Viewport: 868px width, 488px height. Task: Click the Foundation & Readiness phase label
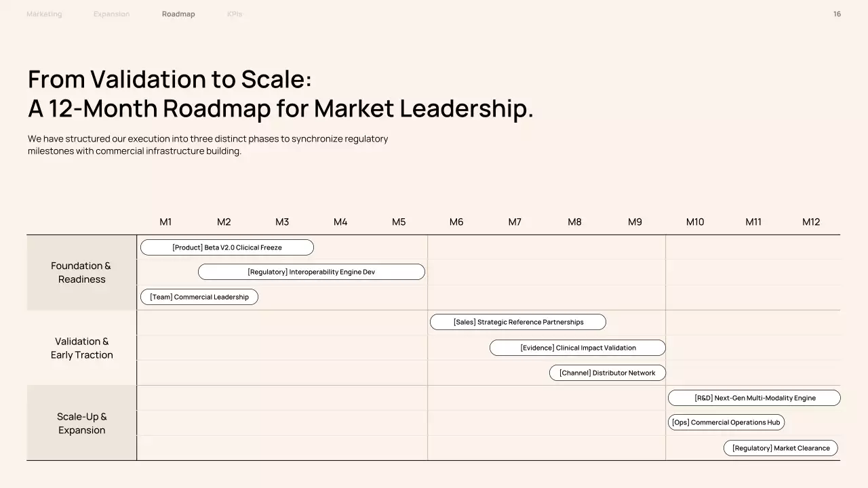tap(81, 272)
